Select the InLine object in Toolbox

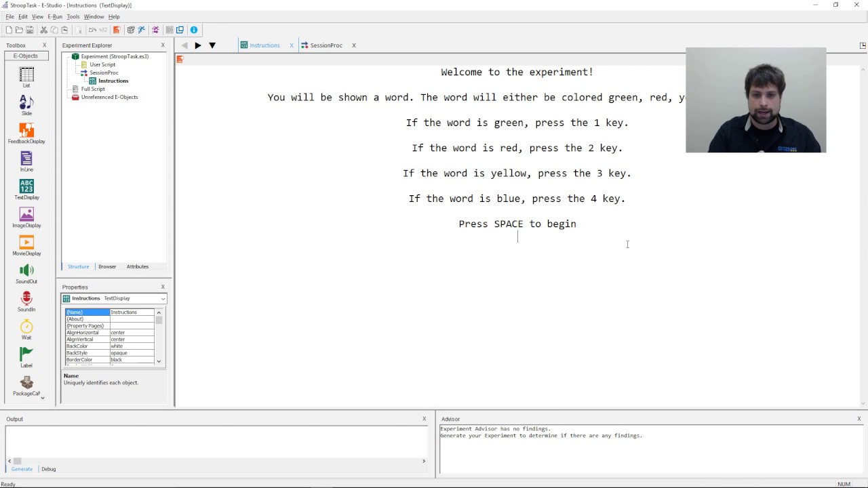tap(26, 161)
